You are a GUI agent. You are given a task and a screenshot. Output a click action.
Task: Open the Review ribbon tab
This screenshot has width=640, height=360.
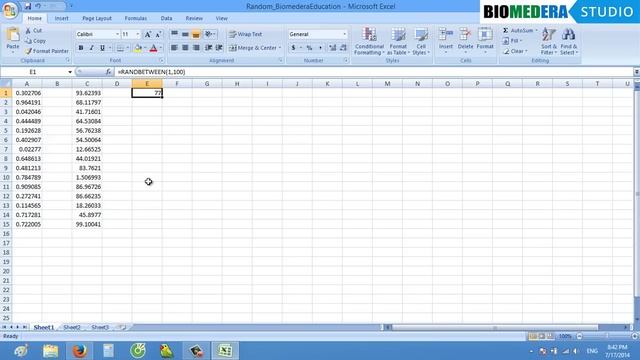click(194, 18)
